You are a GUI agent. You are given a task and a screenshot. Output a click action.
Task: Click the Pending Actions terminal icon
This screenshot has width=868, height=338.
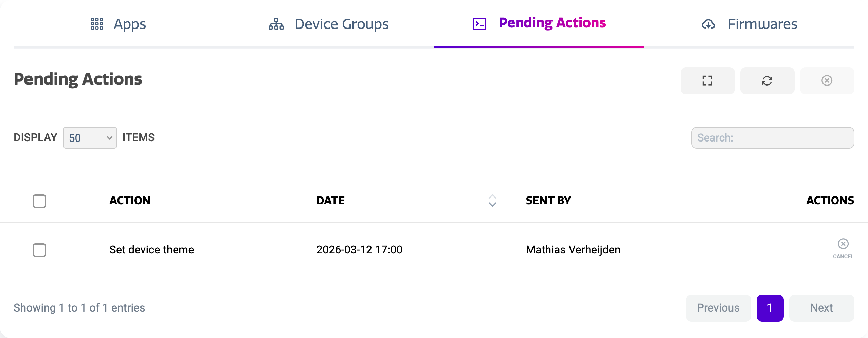479,24
